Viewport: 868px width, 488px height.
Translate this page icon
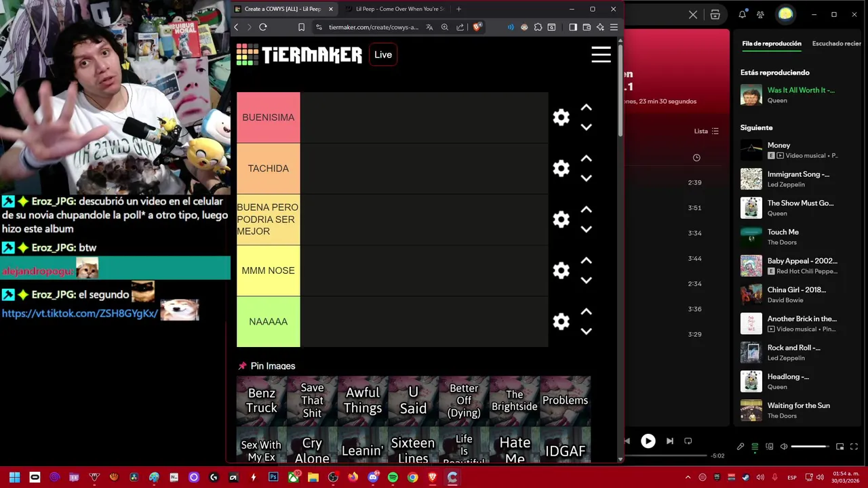tap(429, 27)
